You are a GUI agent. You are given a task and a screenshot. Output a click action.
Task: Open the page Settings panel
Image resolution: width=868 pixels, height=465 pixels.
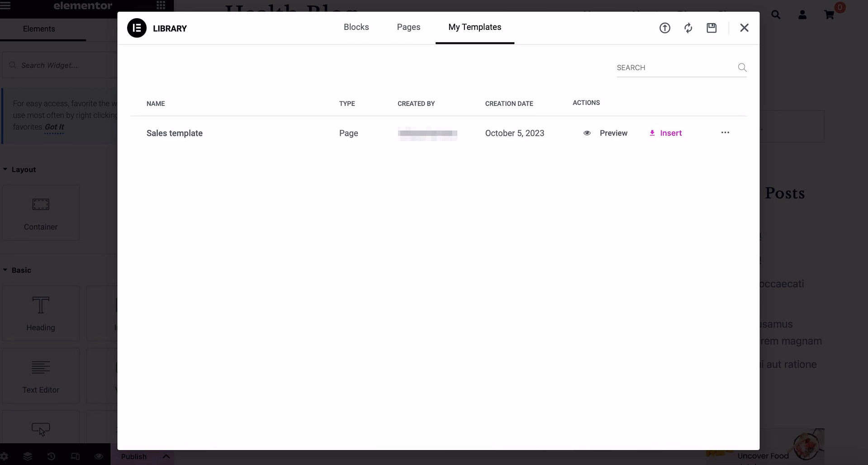(x=5, y=456)
